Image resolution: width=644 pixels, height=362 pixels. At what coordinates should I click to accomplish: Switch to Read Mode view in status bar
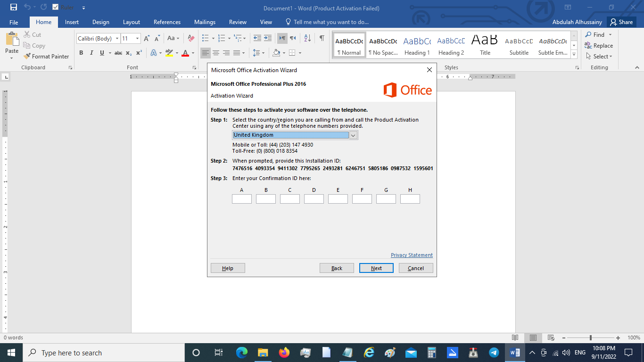[x=515, y=337]
